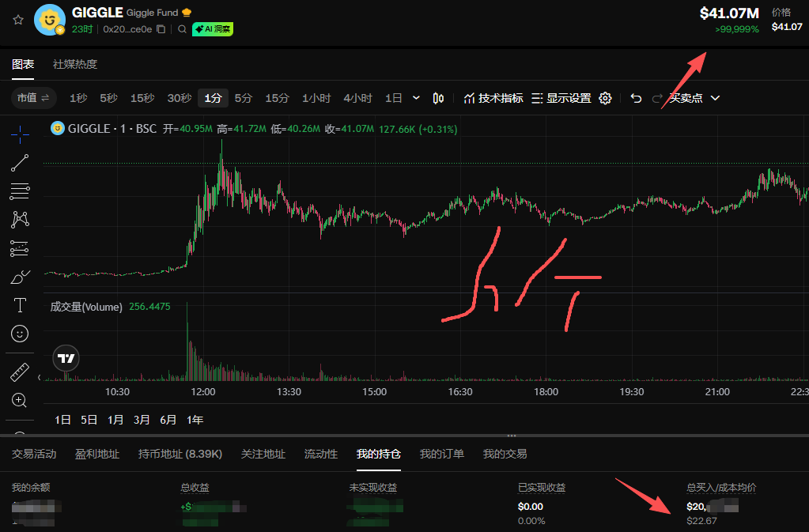Open the 我的交易 tab
This screenshot has width=809, height=532.
tap(505, 454)
